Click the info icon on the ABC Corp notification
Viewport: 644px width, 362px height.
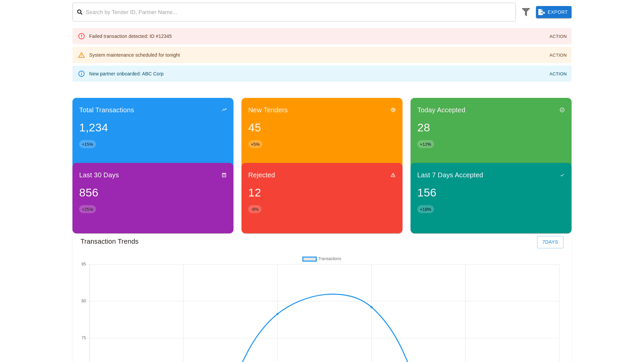82,74
